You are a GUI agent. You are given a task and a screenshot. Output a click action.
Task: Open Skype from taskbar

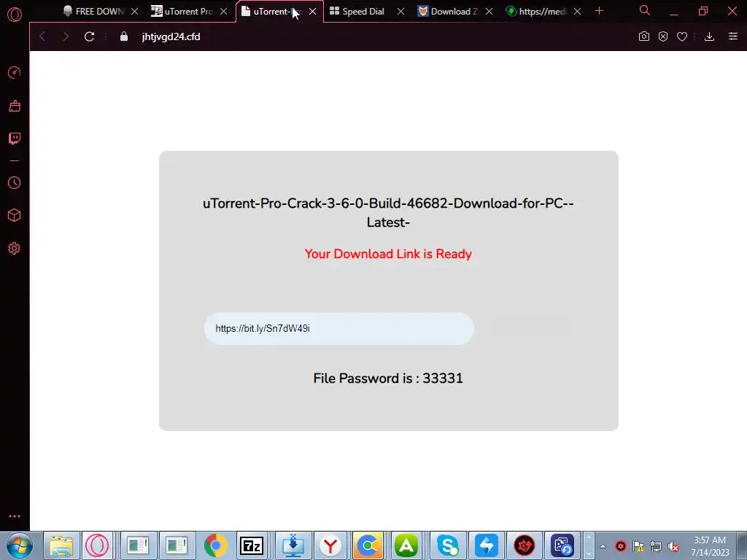pyautogui.click(x=448, y=545)
